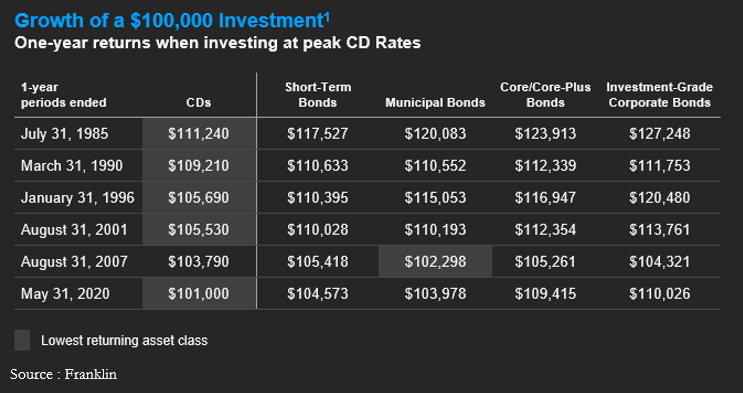Select Core/Core-Plus Bonds column header

click(545, 95)
